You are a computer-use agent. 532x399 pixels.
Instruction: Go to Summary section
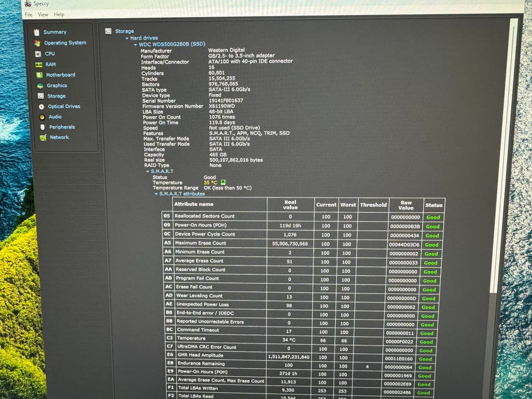[55, 32]
